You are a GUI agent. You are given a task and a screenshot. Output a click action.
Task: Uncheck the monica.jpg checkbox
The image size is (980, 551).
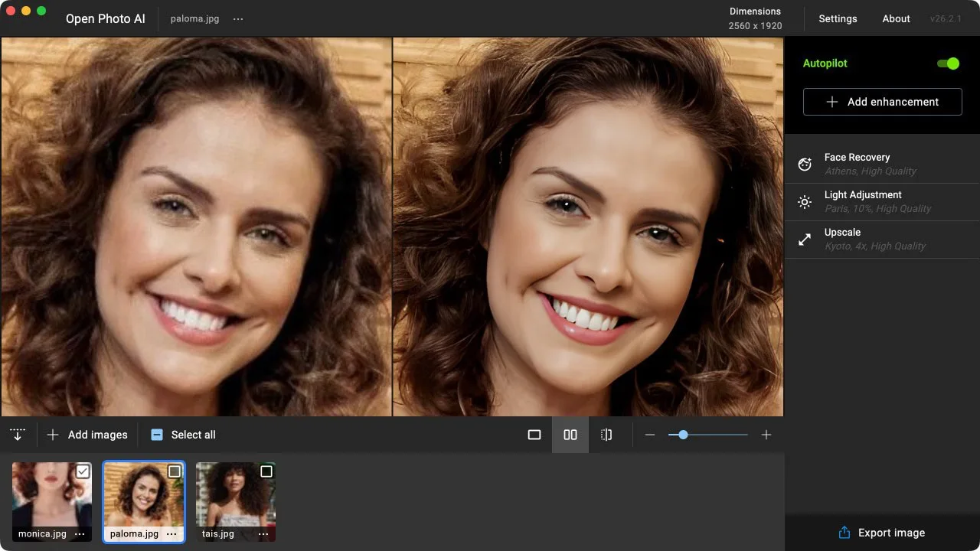coord(83,471)
